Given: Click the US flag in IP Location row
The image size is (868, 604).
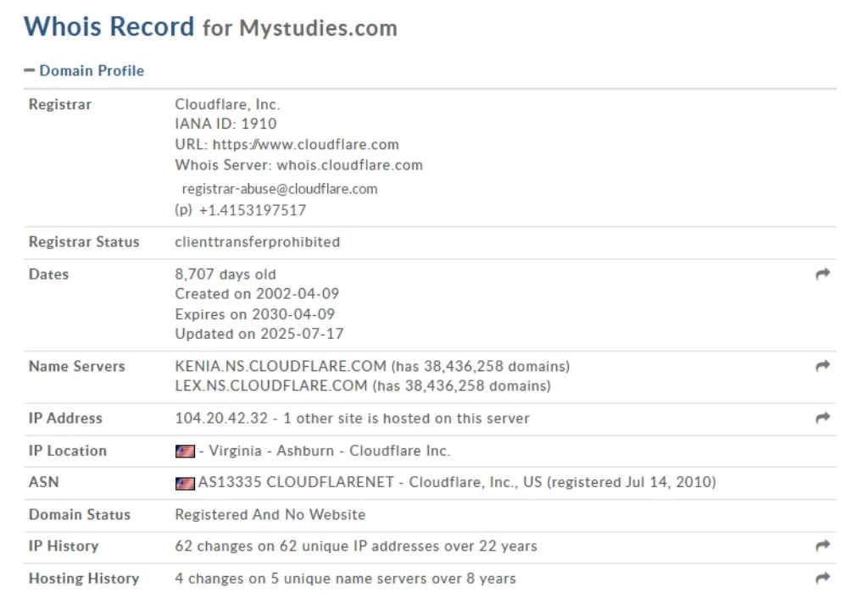Looking at the screenshot, I should point(185,452).
